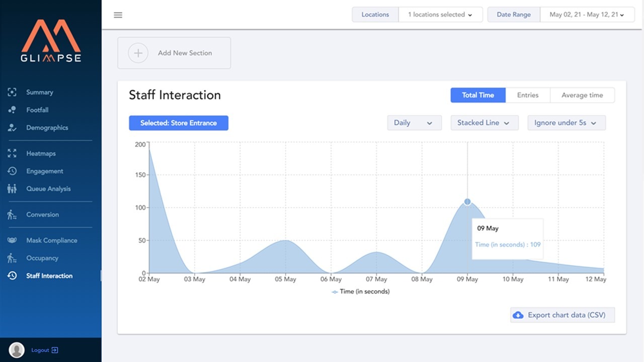The image size is (644, 362).
Task: Open the Conversion report
Action: pos(42,214)
